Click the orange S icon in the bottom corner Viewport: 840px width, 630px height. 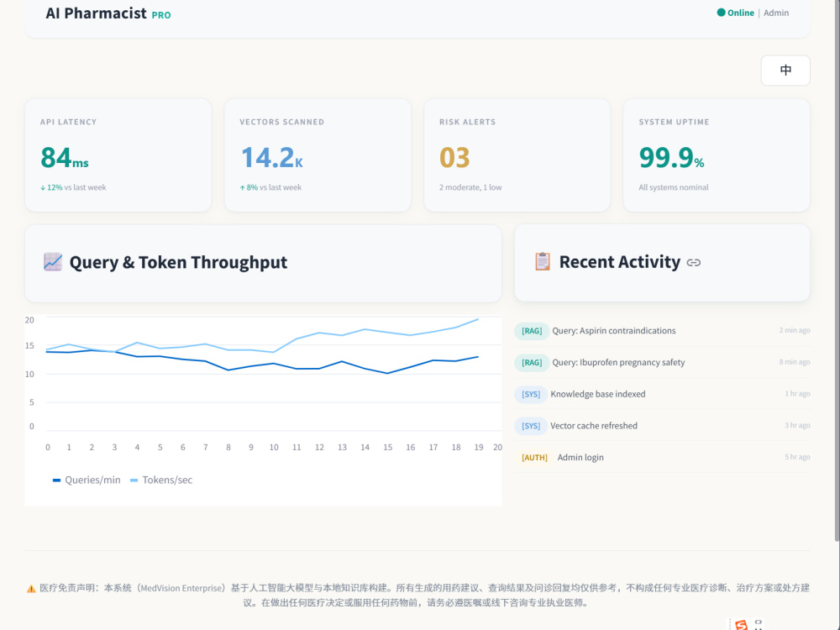click(742, 625)
